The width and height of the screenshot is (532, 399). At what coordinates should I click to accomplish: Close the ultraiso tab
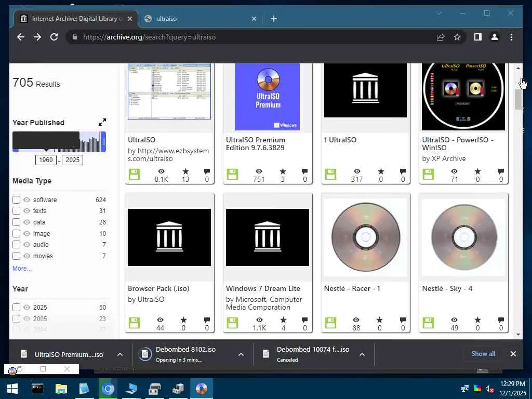[254, 19]
